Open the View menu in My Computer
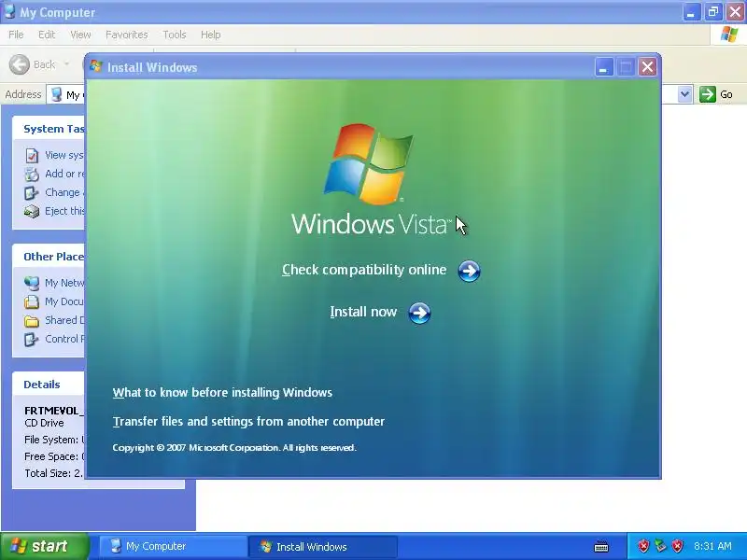Image resolution: width=747 pixels, height=560 pixels. tap(80, 35)
